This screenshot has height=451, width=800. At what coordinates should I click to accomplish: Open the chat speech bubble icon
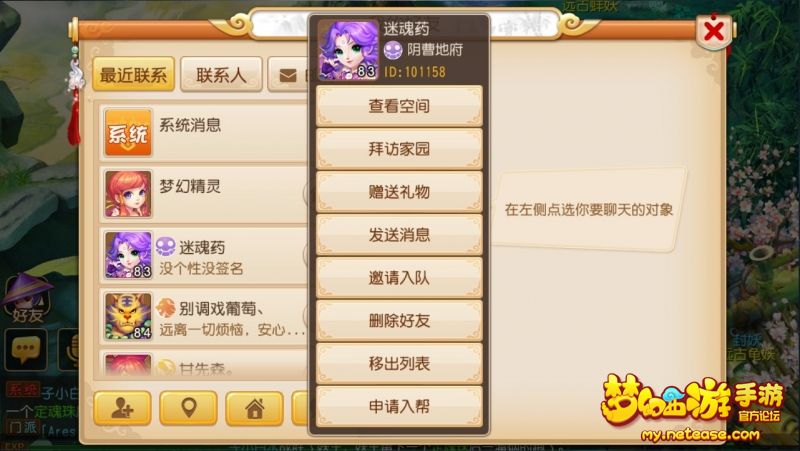tap(26, 349)
